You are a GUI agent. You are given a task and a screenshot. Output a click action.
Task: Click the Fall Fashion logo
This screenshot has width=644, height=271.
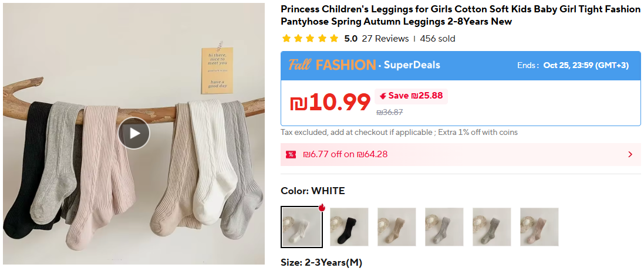tap(332, 65)
